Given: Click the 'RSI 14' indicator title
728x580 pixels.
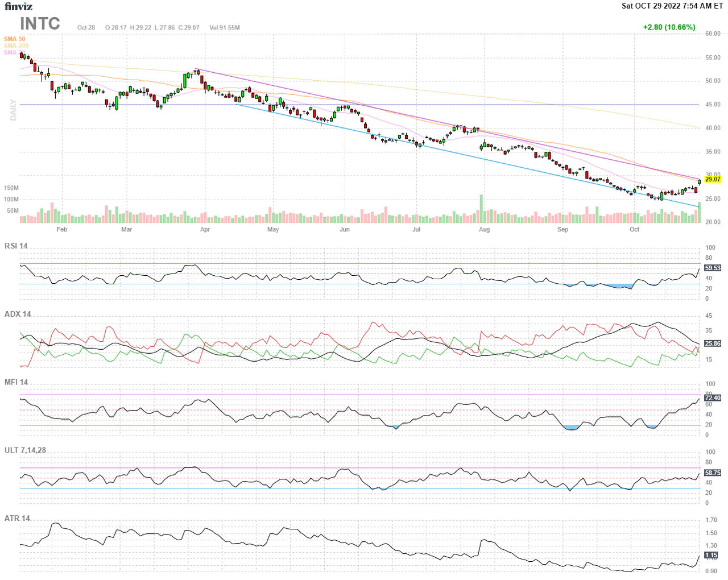Looking at the screenshot, I should point(16,246).
